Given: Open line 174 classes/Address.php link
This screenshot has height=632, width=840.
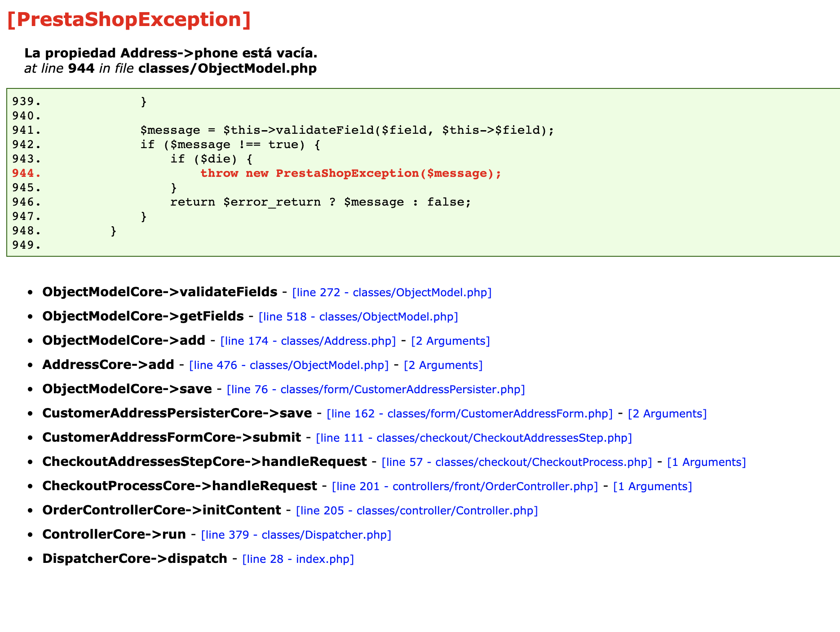Looking at the screenshot, I should coord(308,341).
